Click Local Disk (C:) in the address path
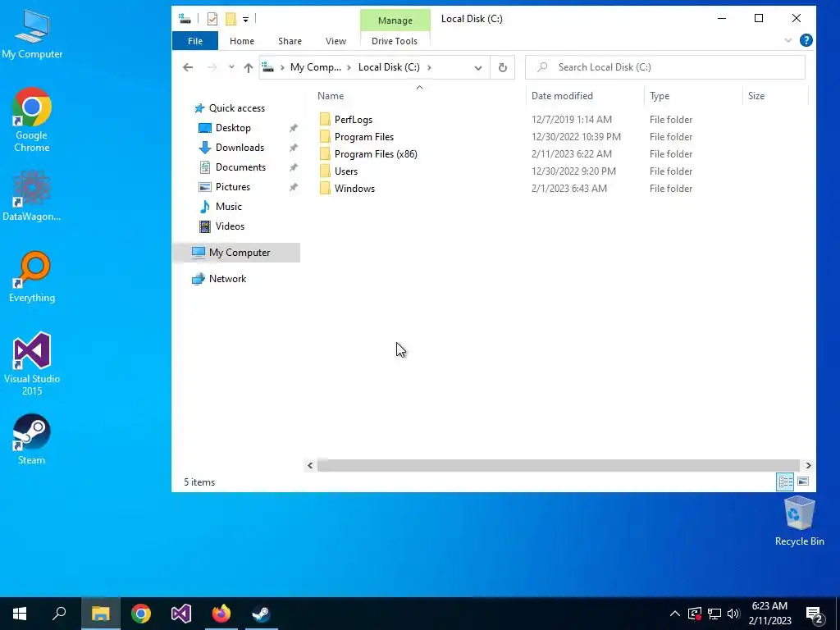The height and width of the screenshot is (630, 840). tap(389, 67)
